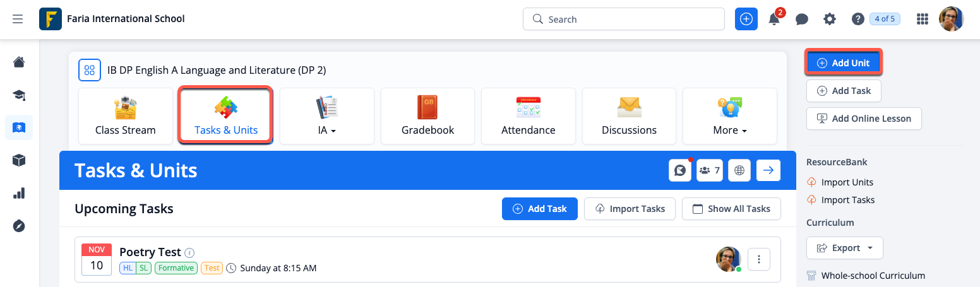This screenshot has height=287, width=980.
Task: Expand the IA dropdown tab
Action: [x=326, y=116]
